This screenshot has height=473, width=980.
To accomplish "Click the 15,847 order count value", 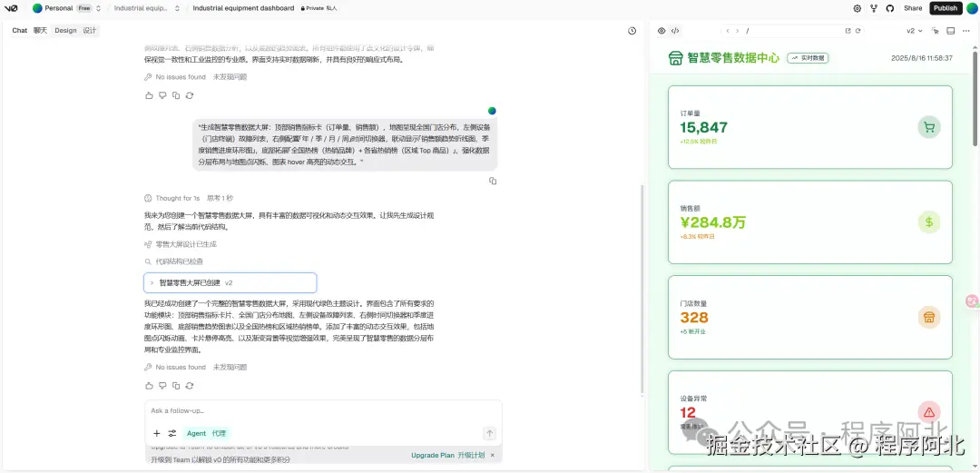I will (x=704, y=128).
